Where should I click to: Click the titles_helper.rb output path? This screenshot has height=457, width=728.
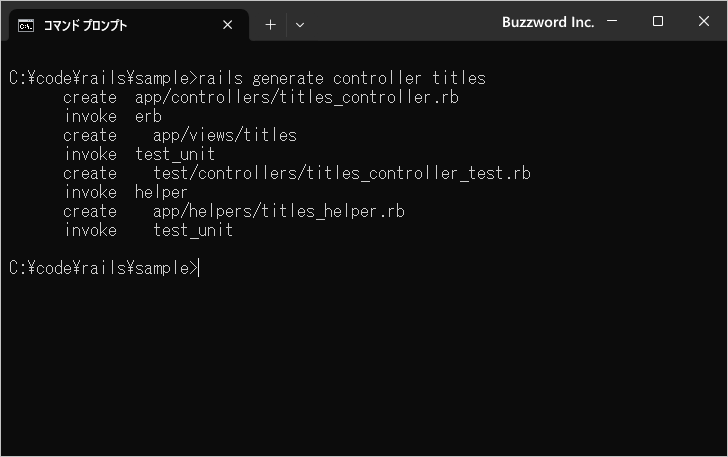[279, 212]
